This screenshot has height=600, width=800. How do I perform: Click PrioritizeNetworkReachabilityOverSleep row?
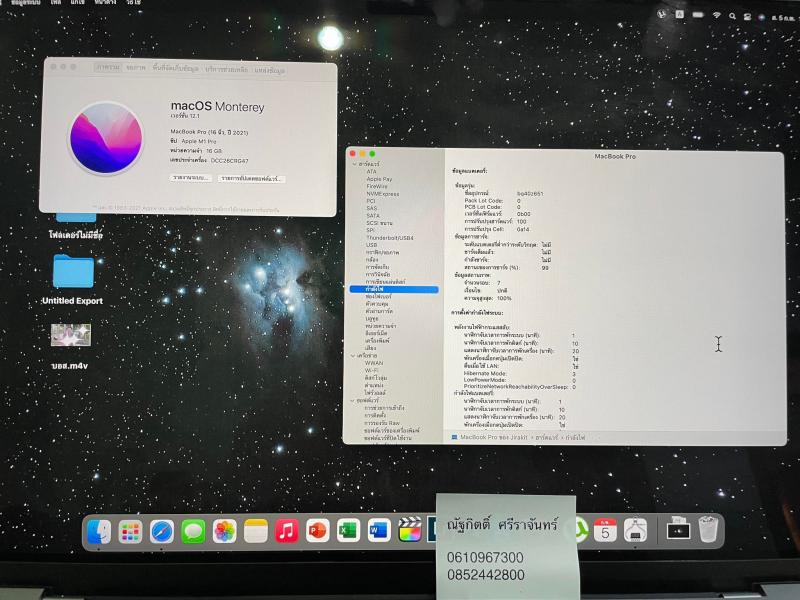click(x=520, y=387)
